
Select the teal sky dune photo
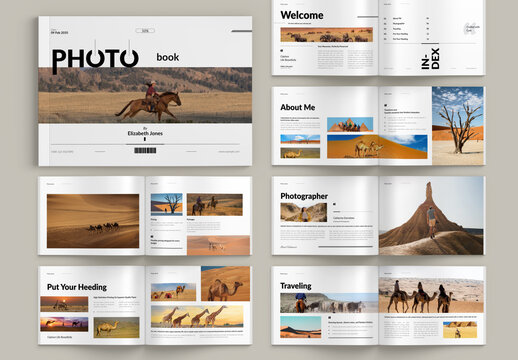[x=301, y=327]
